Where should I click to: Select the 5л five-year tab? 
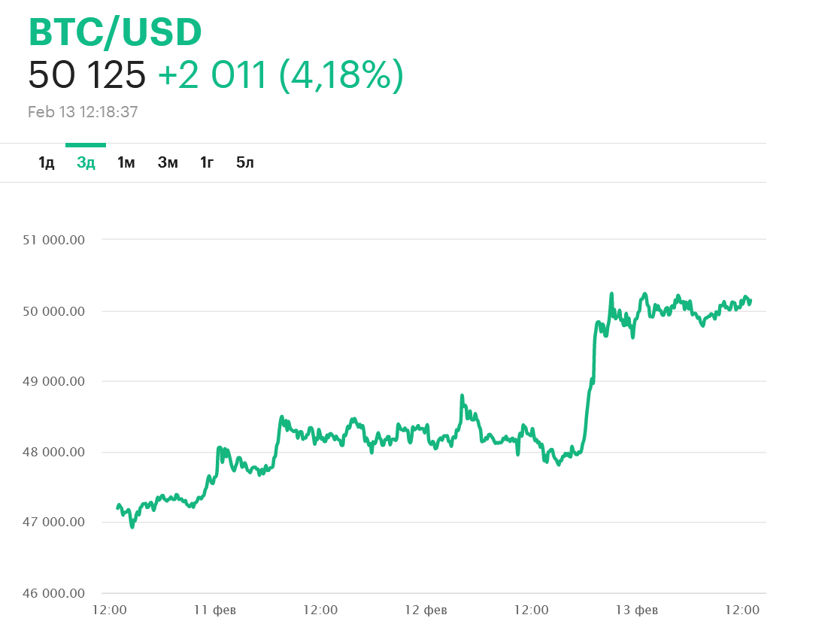coord(245,162)
